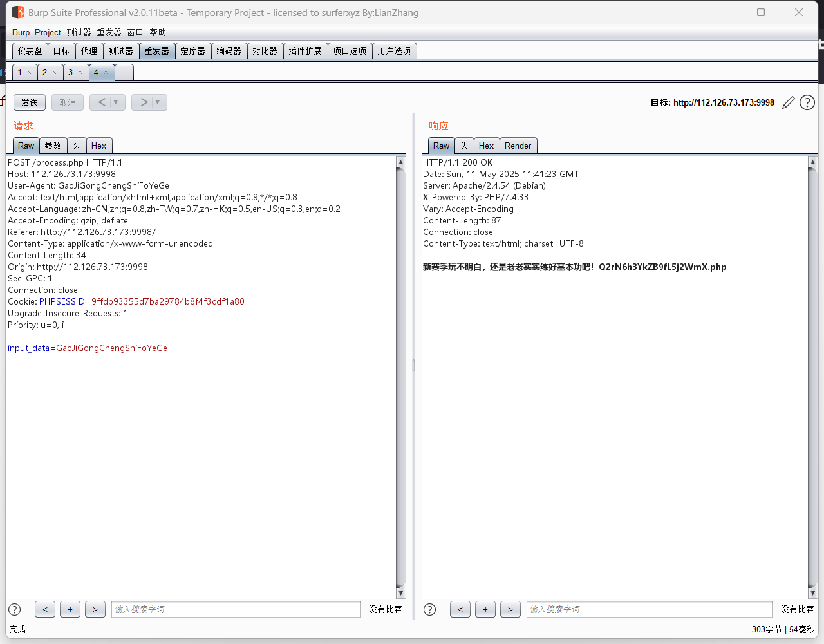Open the 帮助 menu
824x644 pixels.
(158, 32)
